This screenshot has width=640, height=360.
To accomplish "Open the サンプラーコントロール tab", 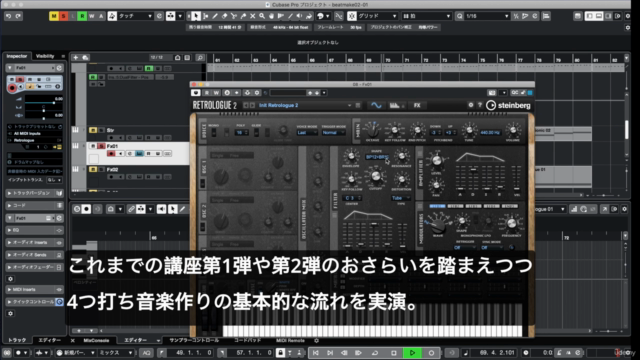I will 194,340.
